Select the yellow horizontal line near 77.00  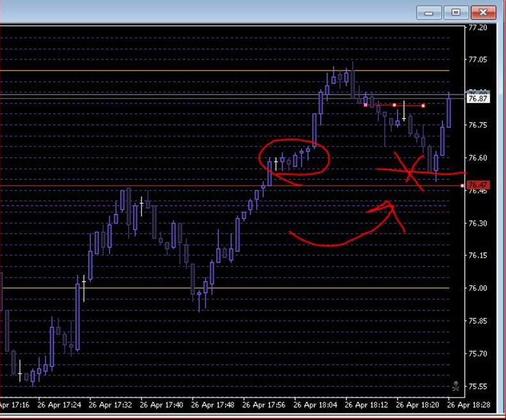coord(225,70)
